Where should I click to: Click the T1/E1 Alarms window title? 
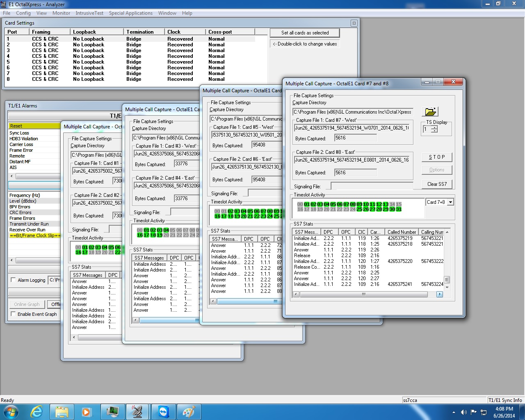23,105
